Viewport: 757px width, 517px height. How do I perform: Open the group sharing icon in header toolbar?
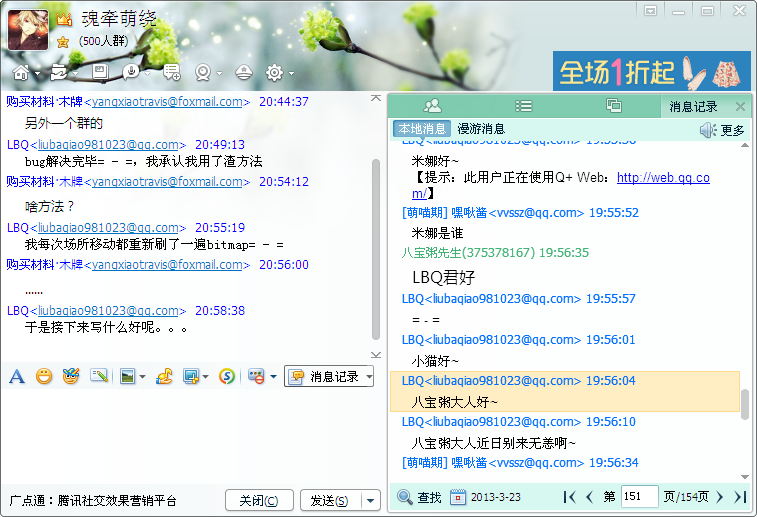59,72
